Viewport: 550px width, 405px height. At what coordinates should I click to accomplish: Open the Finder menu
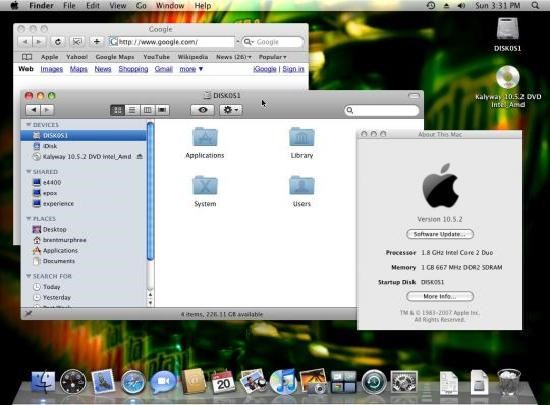41,6
